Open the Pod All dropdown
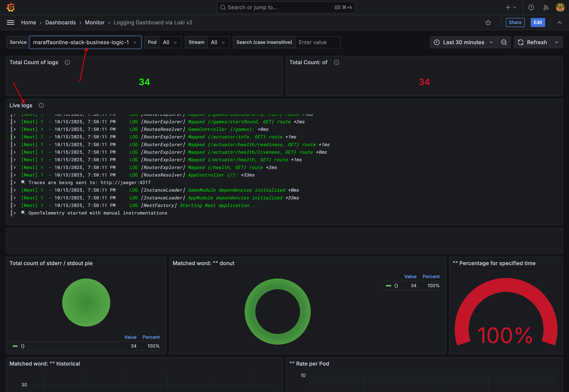 [170, 42]
